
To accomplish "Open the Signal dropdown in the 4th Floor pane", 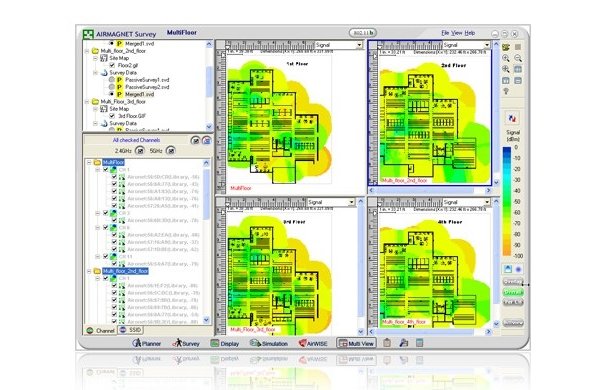I will (487, 202).
